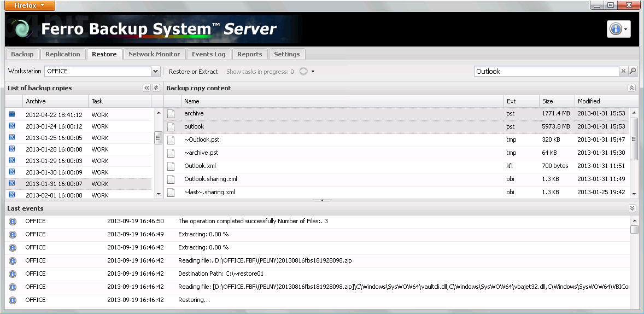Sort files by the Size column header

pyautogui.click(x=547, y=101)
